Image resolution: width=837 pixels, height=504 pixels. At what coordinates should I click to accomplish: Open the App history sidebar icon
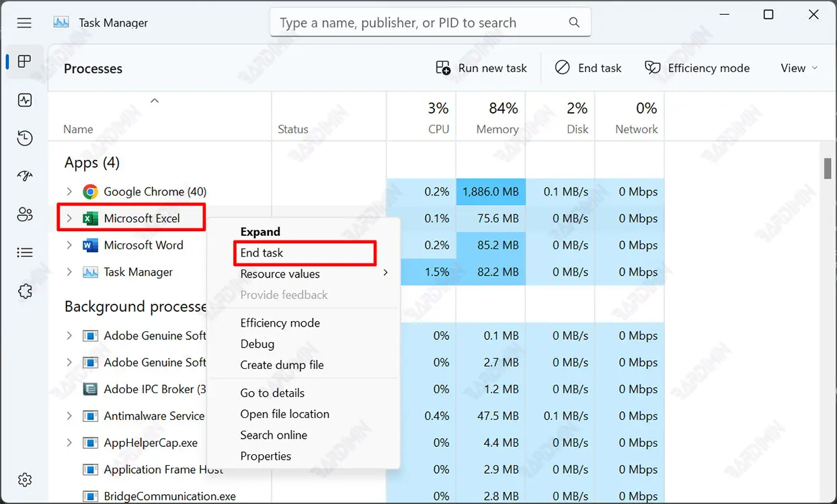click(25, 138)
